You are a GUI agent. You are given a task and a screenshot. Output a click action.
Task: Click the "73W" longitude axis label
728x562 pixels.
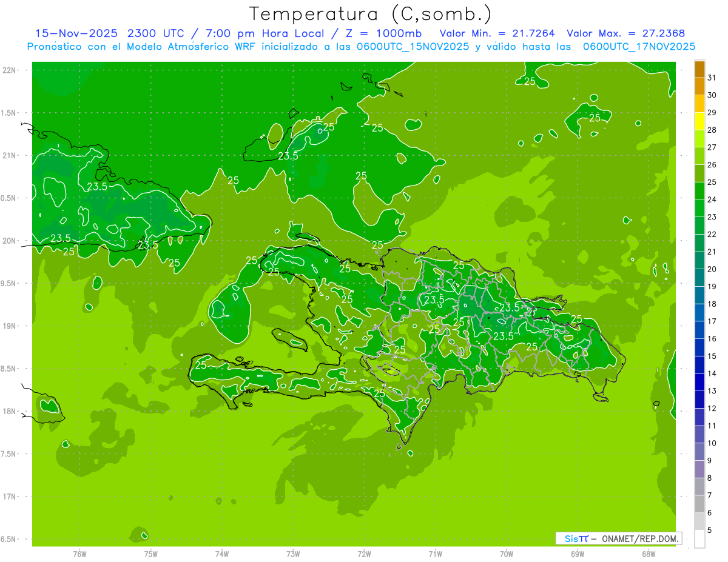click(x=293, y=554)
